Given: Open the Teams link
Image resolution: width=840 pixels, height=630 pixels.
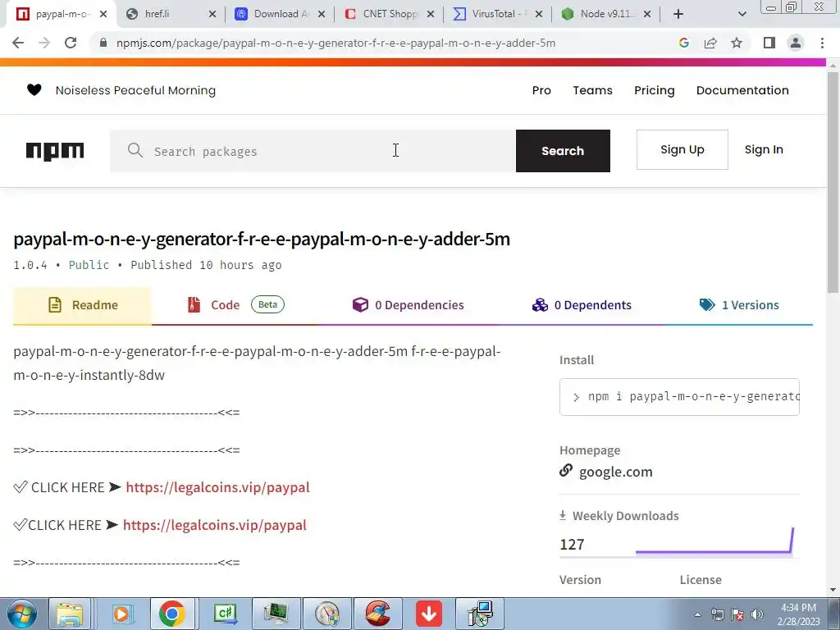Looking at the screenshot, I should tap(592, 90).
